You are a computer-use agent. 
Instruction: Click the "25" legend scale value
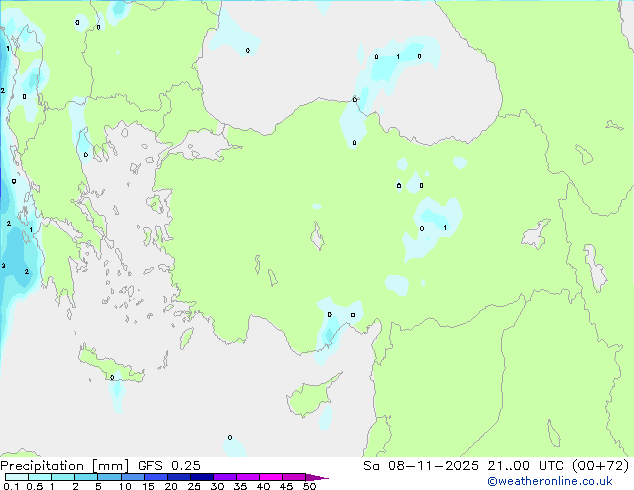194,486
